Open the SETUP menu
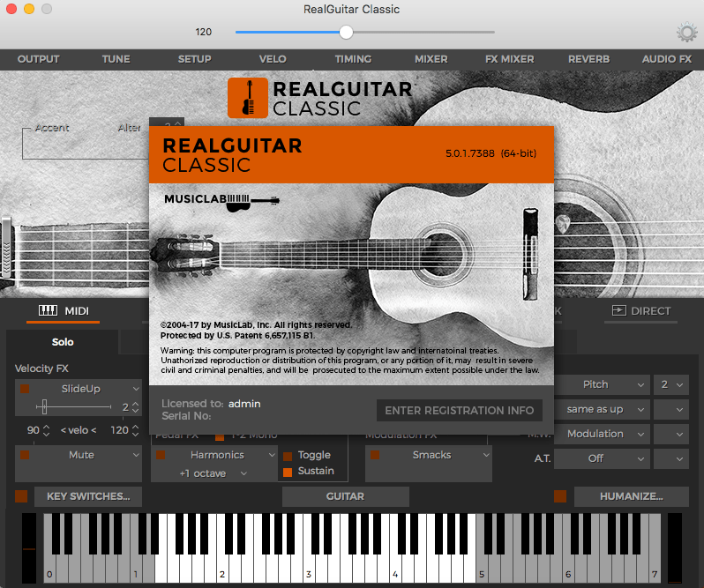This screenshot has height=588, width=704. pos(194,59)
